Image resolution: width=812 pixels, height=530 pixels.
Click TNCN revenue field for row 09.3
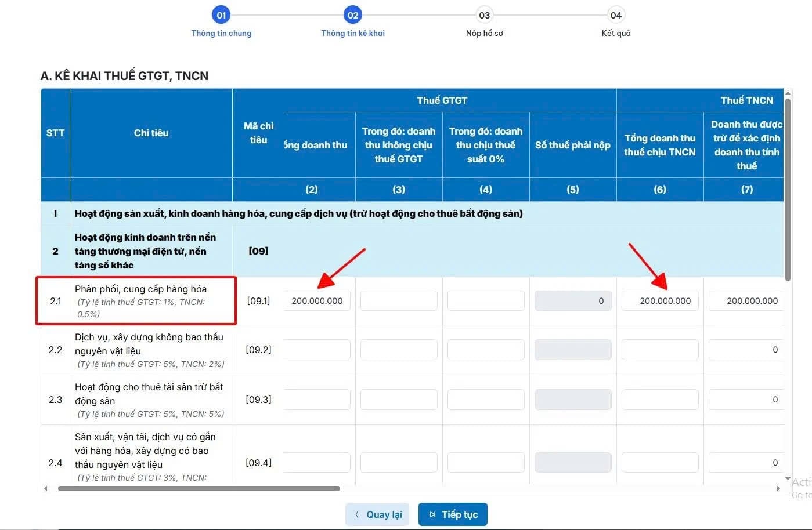coord(660,400)
